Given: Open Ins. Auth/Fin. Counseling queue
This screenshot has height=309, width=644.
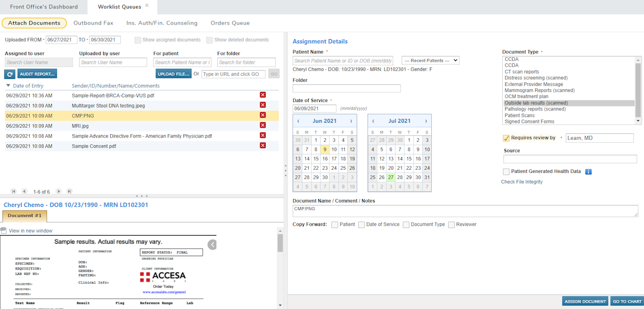Looking at the screenshot, I should click(x=162, y=23).
